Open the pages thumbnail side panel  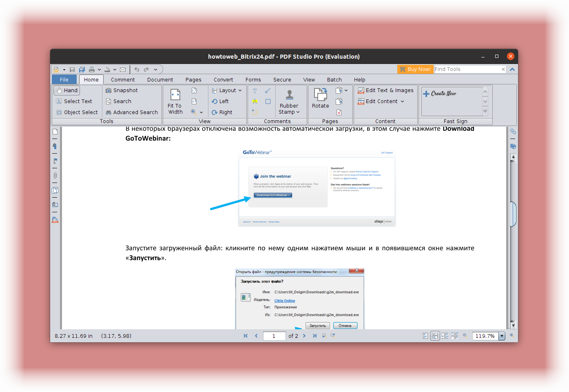(55, 132)
